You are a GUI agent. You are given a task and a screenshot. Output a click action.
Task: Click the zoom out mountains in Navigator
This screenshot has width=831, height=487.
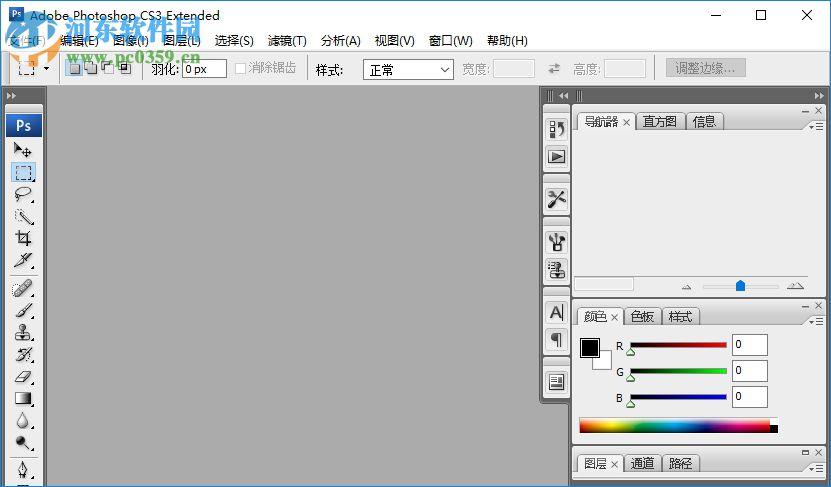(x=686, y=287)
